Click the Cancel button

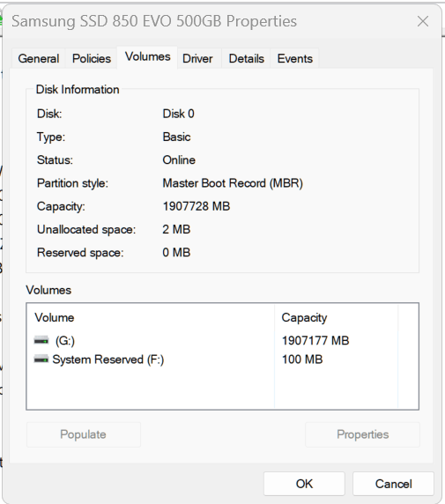pos(393,484)
